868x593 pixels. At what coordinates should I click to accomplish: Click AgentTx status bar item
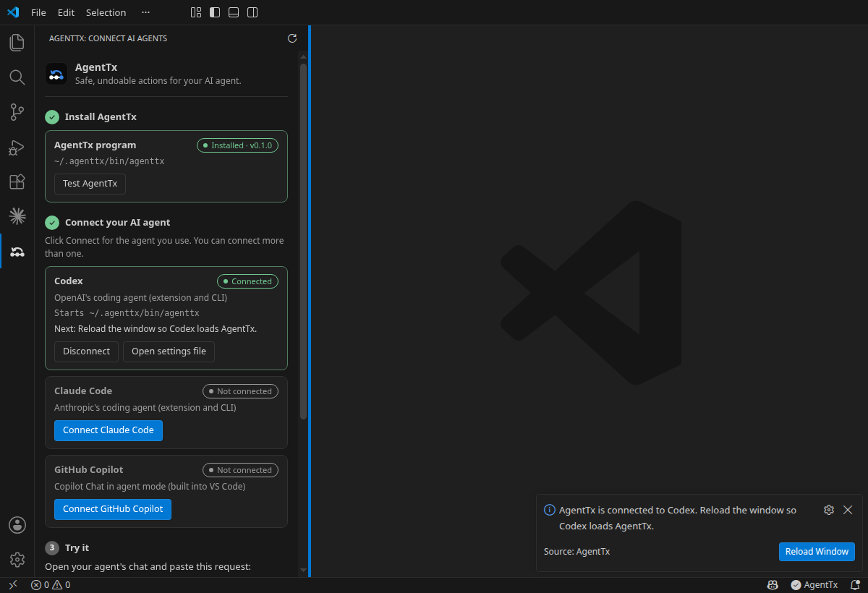pyautogui.click(x=814, y=585)
